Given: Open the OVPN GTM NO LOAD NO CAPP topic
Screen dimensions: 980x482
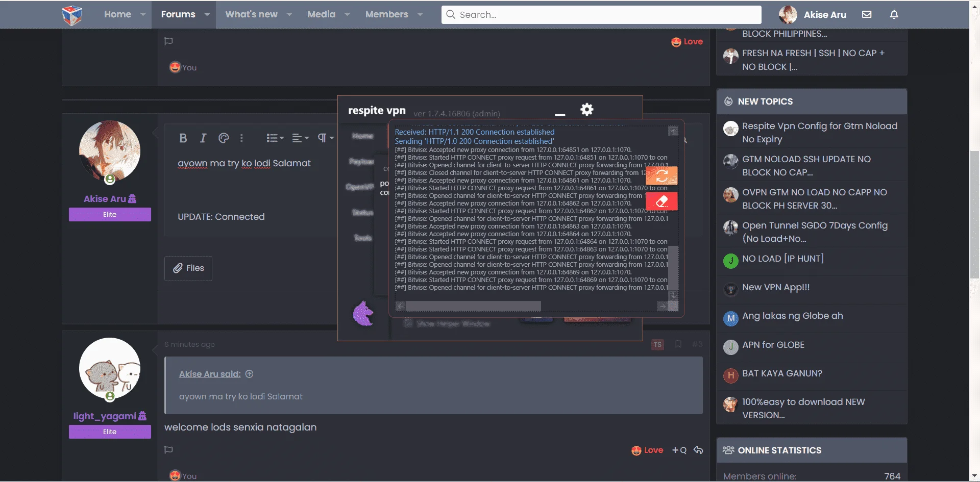Looking at the screenshot, I should click(815, 199).
